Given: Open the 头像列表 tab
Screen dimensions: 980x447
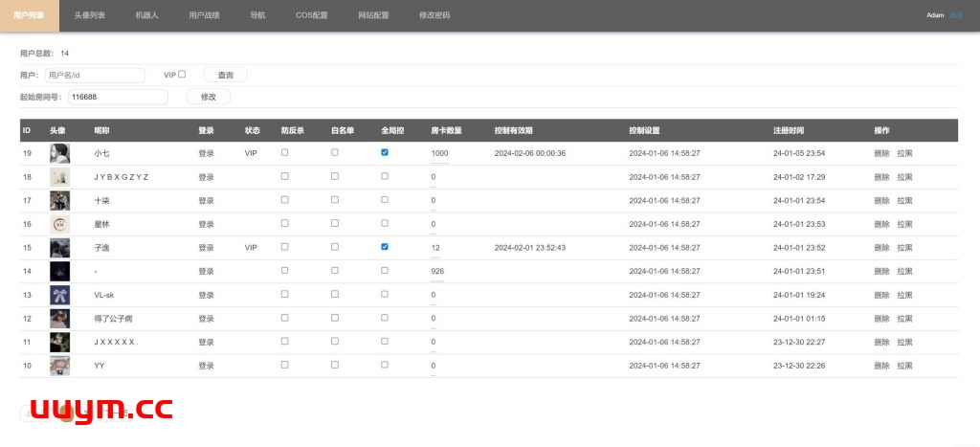Looking at the screenshot, I should 90,16.
